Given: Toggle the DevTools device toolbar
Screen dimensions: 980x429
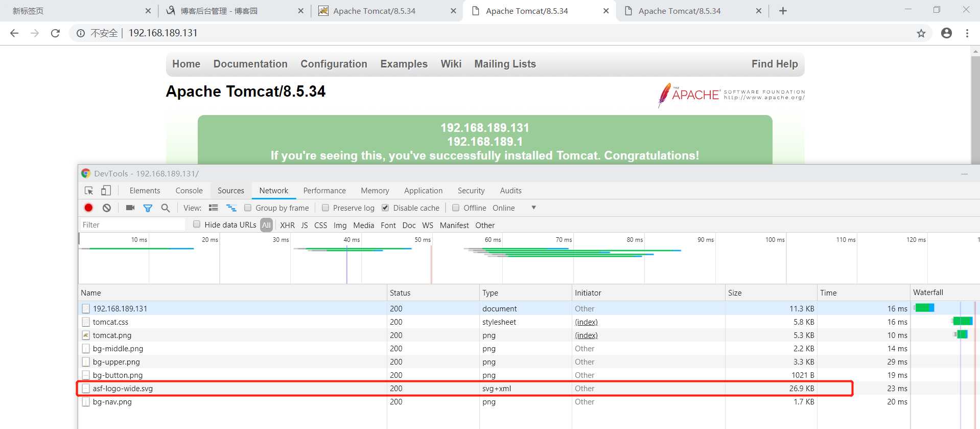Looking at the screenshot, I should [x=106, y=191].
